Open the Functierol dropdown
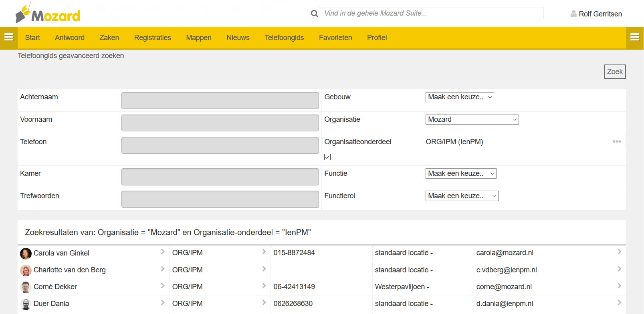644x314 pixels. click(x=462, y=196)
